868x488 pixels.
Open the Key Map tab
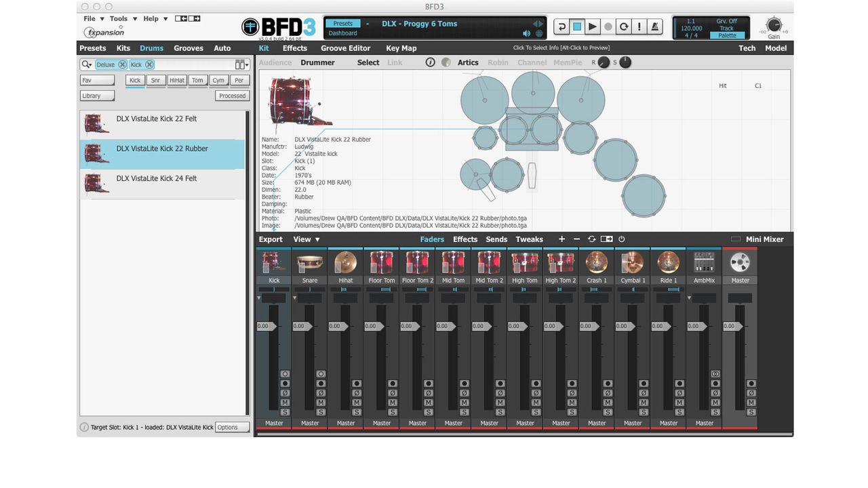coord(401,48)
